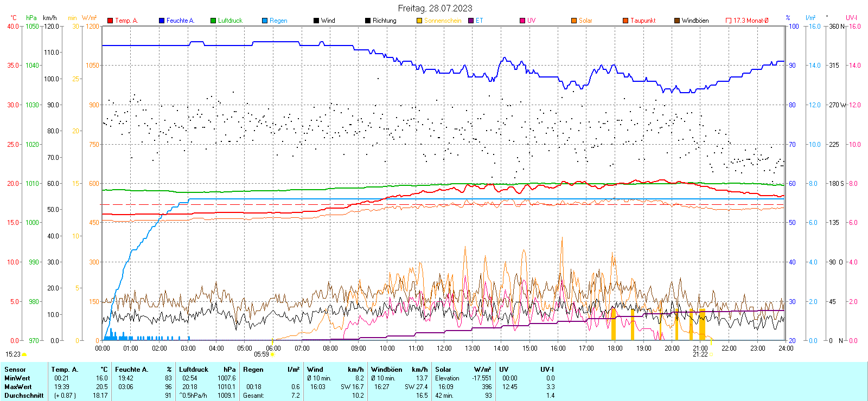Click the 12:00 label on time axis
This screenshot has width=868, height=401.
point(444,348)
